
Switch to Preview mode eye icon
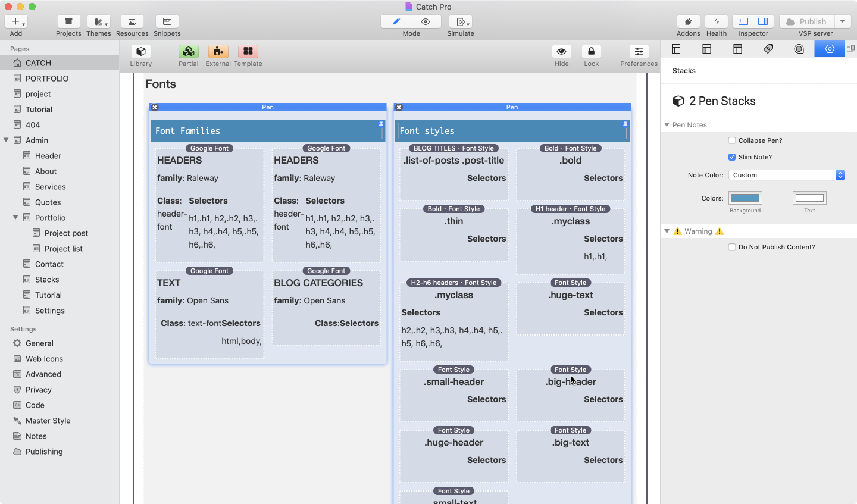426,21
